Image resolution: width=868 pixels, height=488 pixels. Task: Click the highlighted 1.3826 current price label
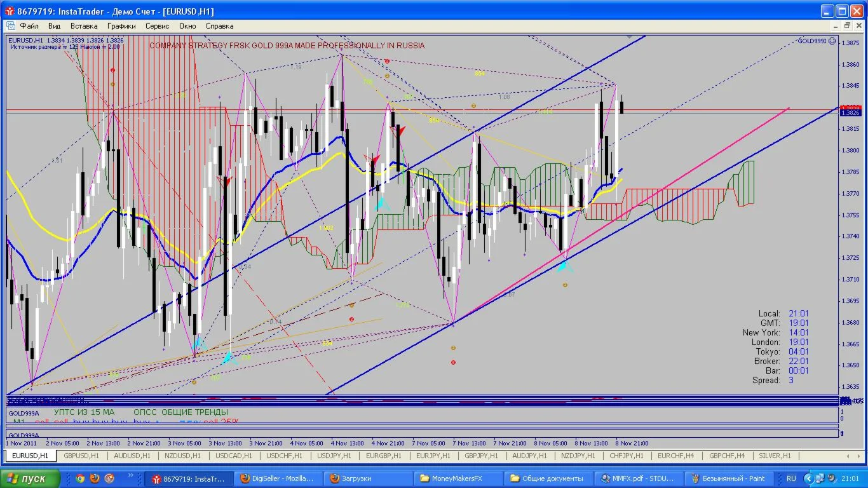[850, 112]
